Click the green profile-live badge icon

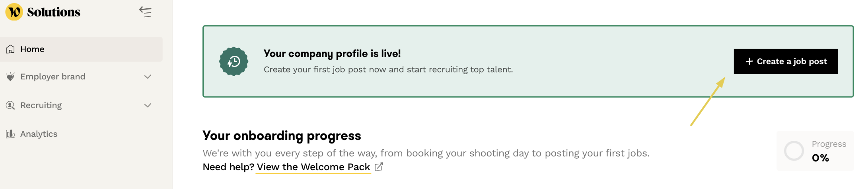234,61
